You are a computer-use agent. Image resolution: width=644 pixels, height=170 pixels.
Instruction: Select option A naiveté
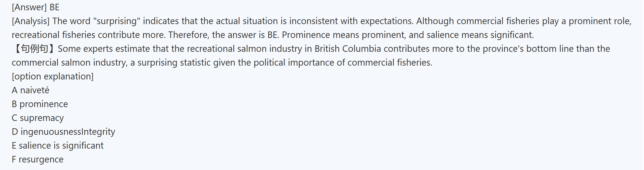point(31,90)
